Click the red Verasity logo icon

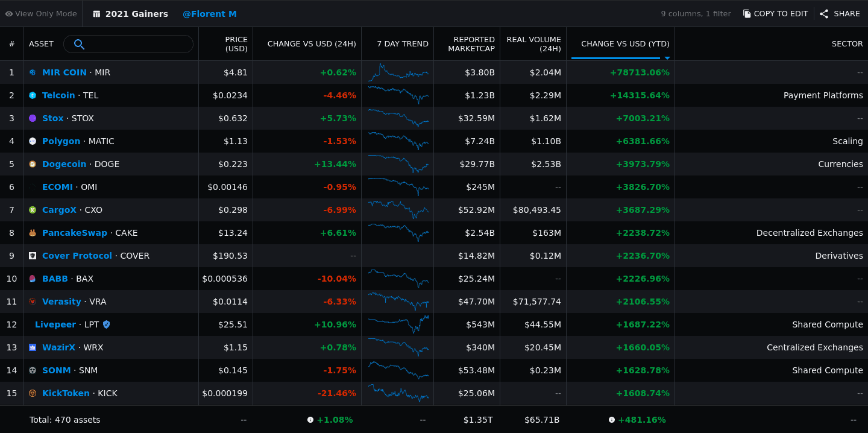click(33, 302)
